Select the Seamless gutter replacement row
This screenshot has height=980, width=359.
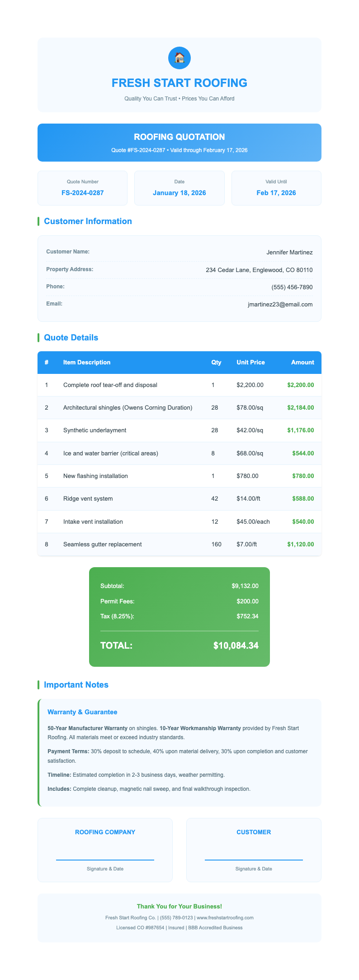click(x=103, y=544)
